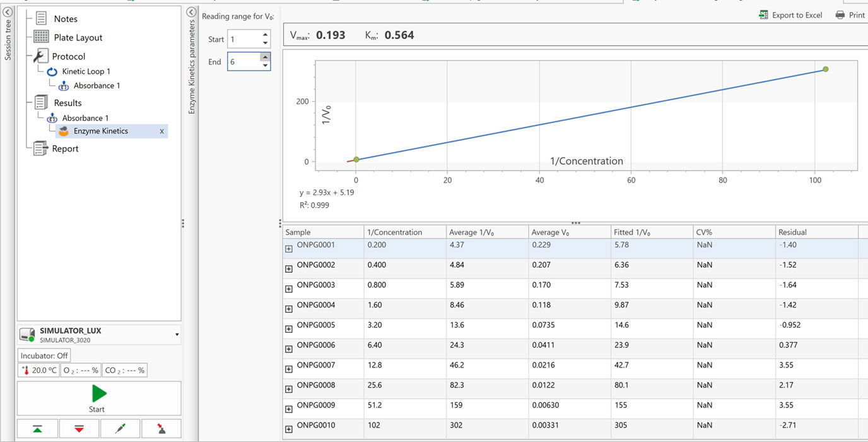Screen dimensions: 868x442
Task: Toggle the Incubator: Off button
Action: tap(44, 355)
